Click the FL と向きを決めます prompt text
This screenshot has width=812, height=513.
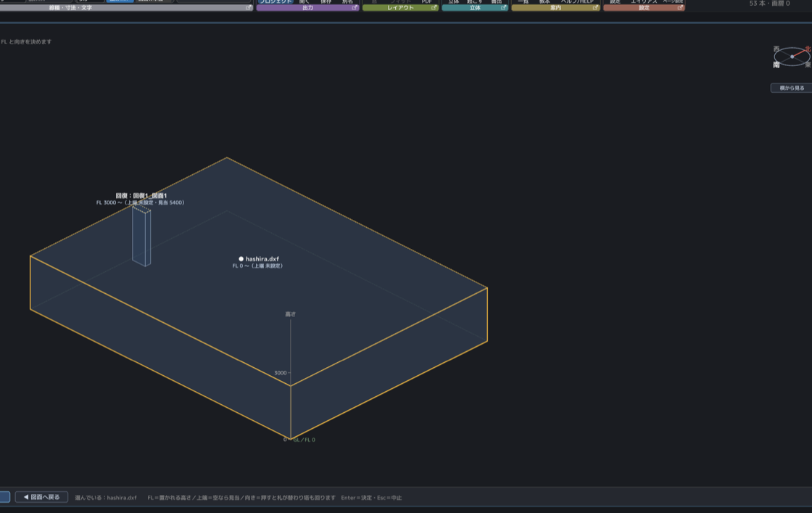click(26, 42)
